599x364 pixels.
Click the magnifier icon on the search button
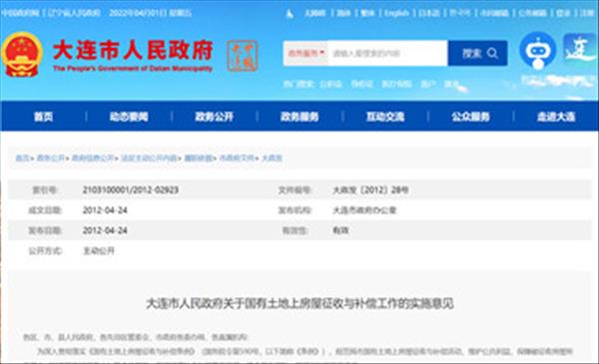pos(492,53)
